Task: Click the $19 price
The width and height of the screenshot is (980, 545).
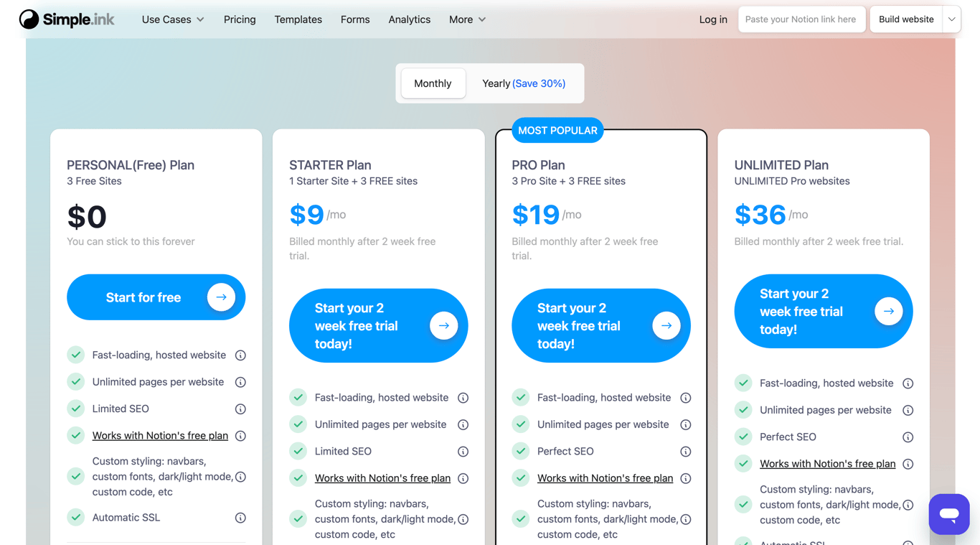Action: [x=535, y=215]
